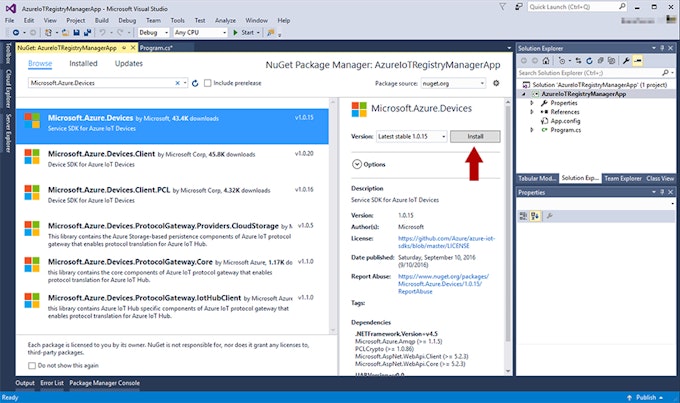Switch to the Team Explorer tab
Screen dimensions: 680x403
(623, 178)
